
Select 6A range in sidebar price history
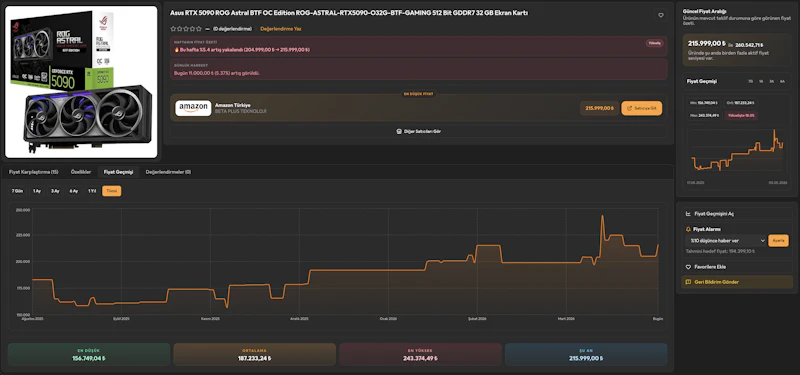783,82
